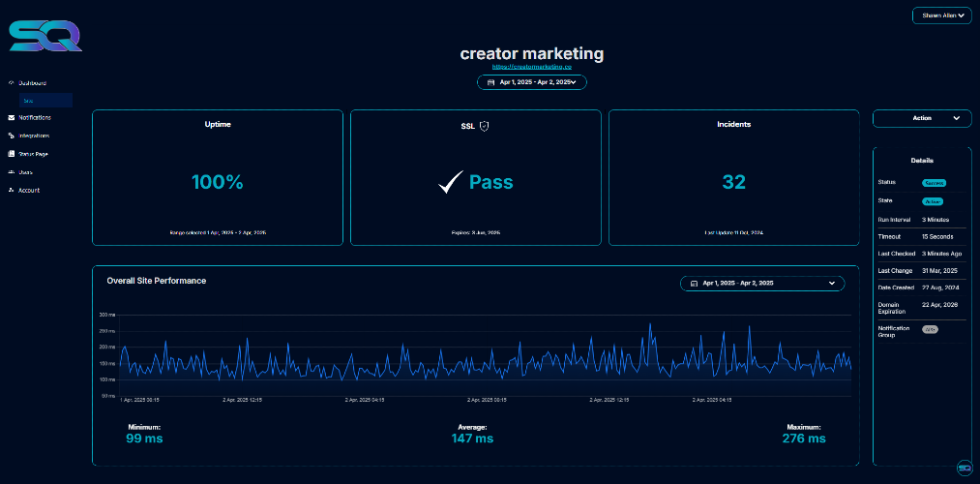Click the Pass SSL result text
The image size is (980, 484).
tap(491, 182)
